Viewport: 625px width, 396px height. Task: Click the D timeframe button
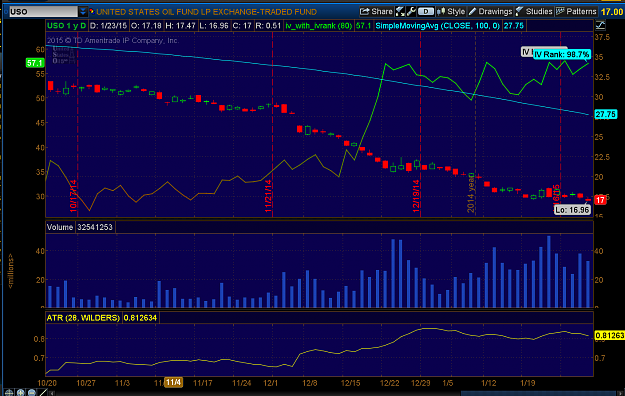[426, 12]
